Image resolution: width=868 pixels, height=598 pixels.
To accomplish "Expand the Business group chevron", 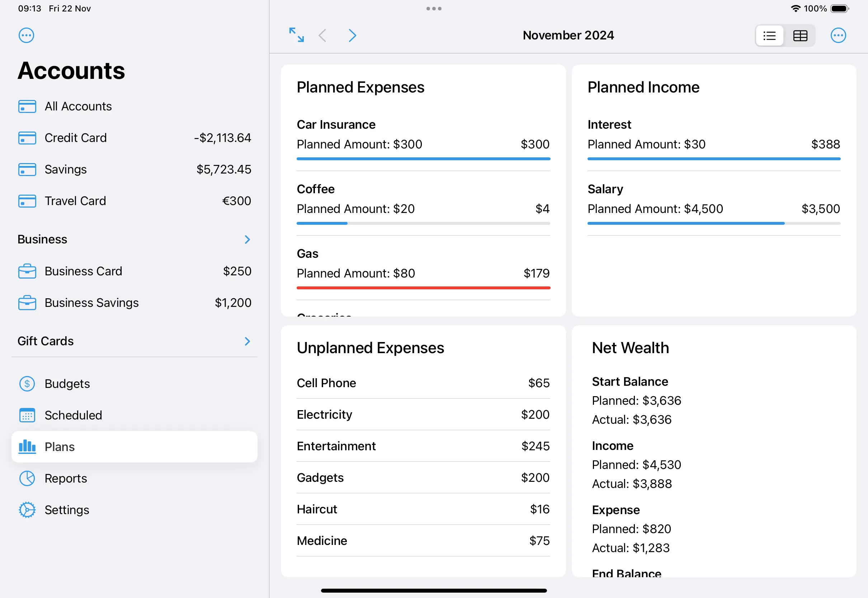I will (247, 239).
